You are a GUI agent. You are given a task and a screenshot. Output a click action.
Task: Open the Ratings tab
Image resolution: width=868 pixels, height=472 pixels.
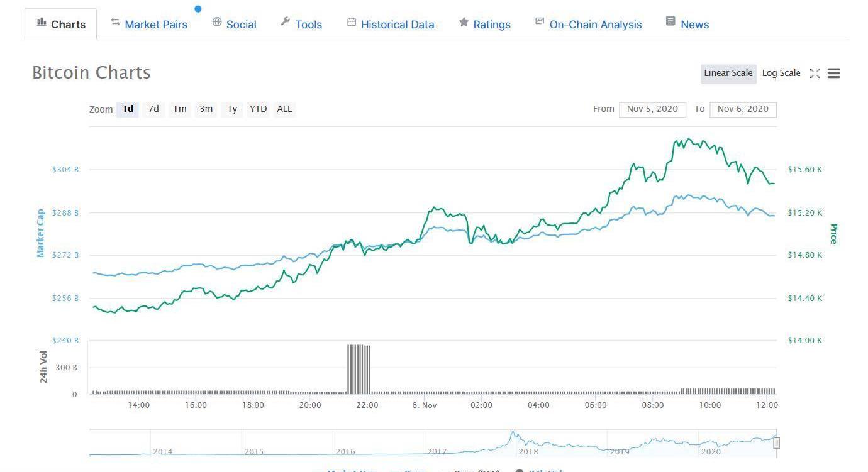[484, 25]
